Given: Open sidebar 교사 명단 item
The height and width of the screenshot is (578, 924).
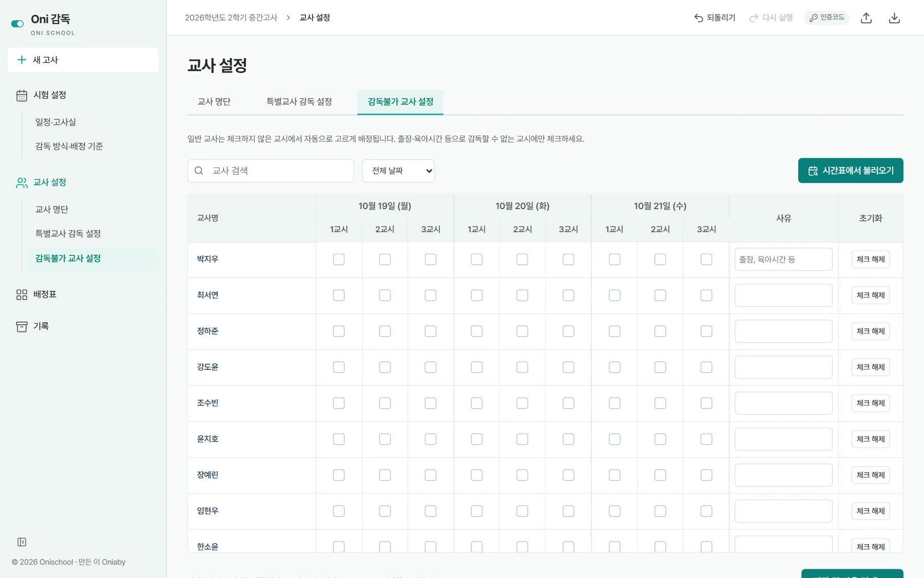Looking at the screenshot, I should point(51,210).
